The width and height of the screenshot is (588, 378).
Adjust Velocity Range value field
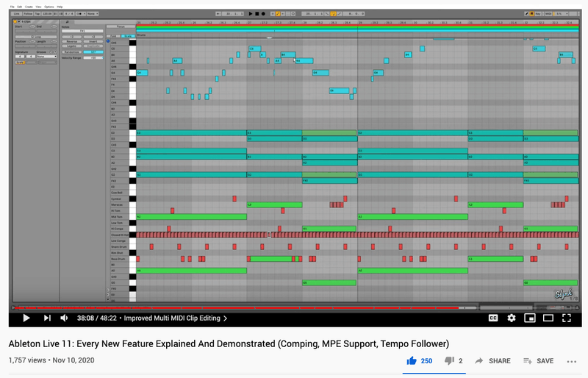93,58
